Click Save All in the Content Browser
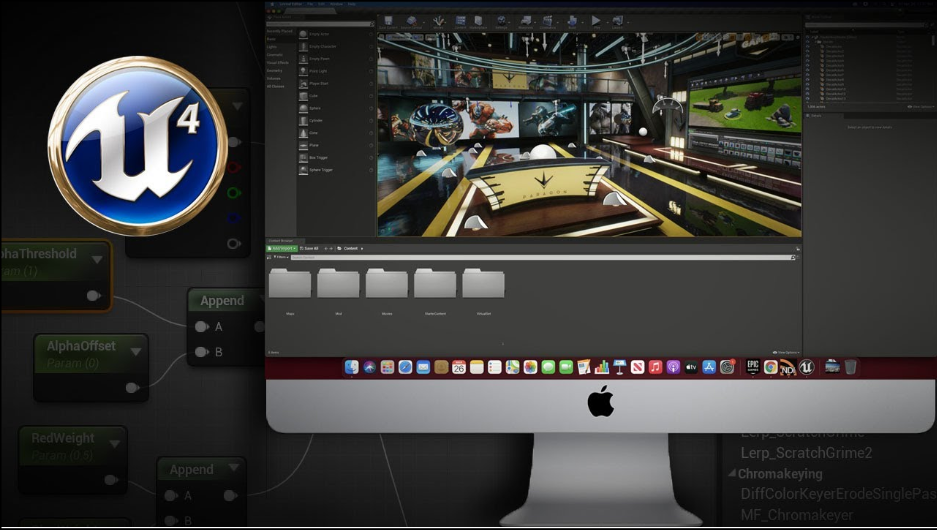 [x=309, y=248]
